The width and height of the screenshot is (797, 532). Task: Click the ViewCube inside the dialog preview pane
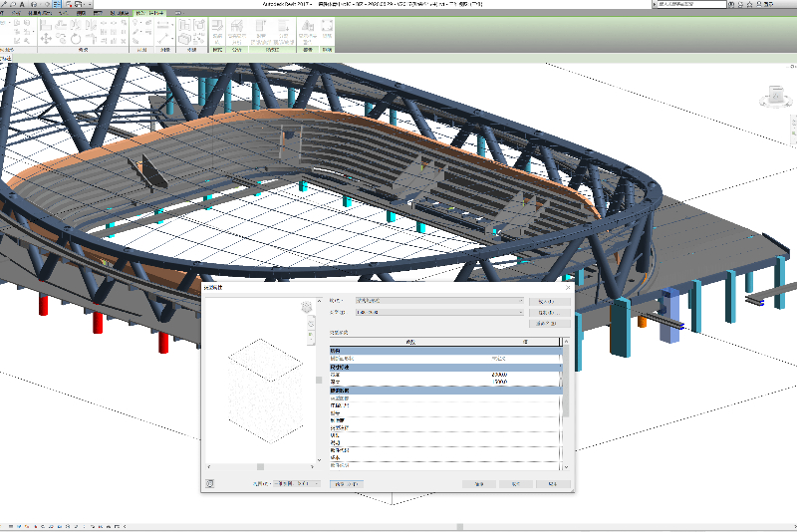(308, 309)
